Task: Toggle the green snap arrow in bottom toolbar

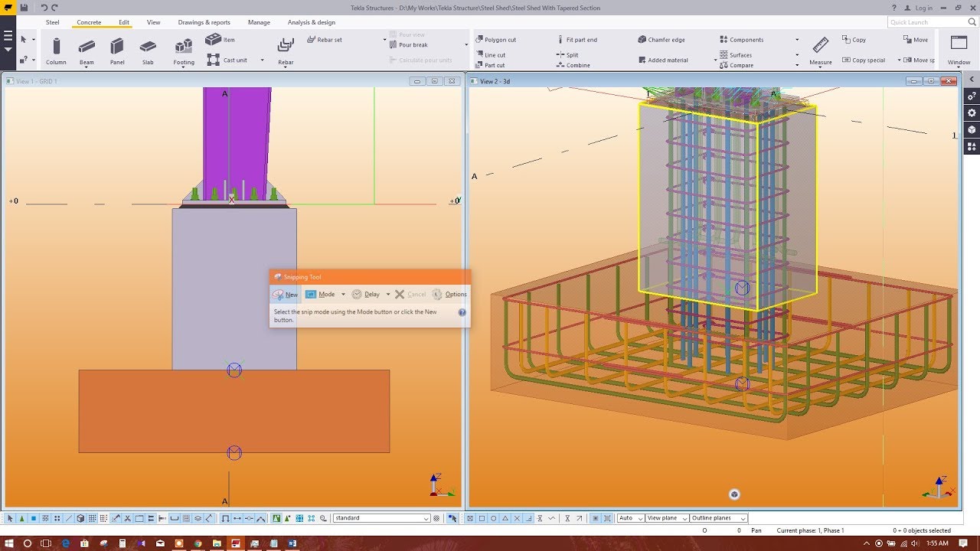Action: [286, 518]
